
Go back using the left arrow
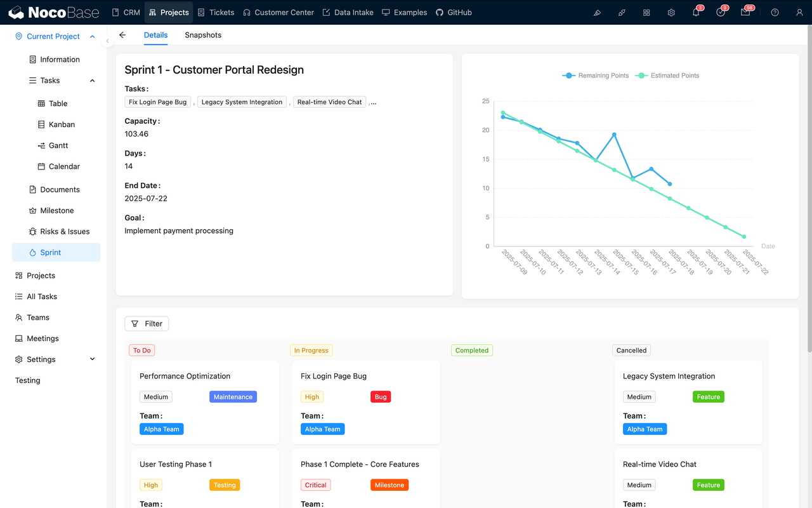pyautogui.click(x=122, y=35)
